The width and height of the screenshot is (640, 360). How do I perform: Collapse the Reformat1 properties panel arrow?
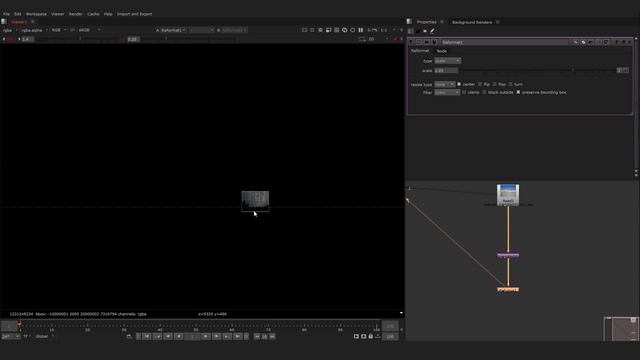point(411,42)
